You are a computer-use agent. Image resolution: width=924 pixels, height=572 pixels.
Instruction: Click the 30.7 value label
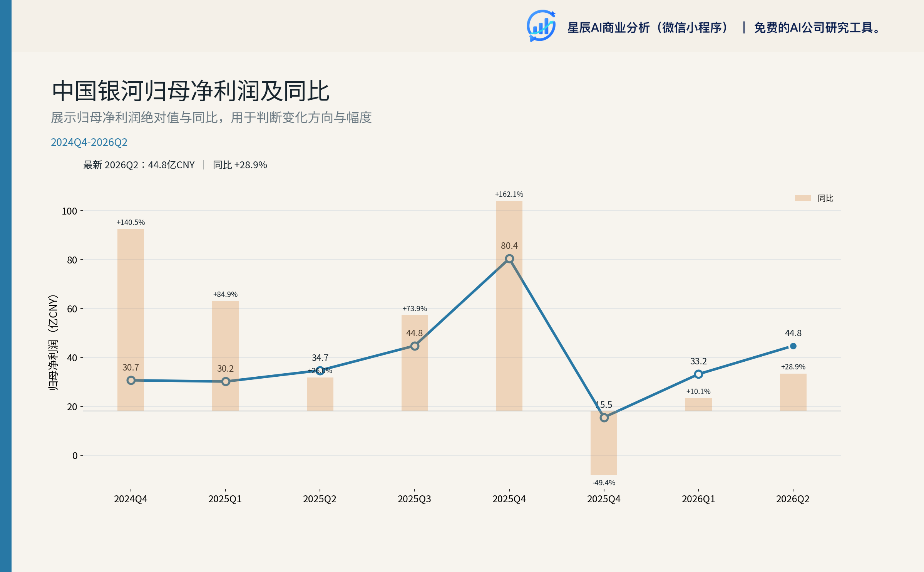coord(131,367)
